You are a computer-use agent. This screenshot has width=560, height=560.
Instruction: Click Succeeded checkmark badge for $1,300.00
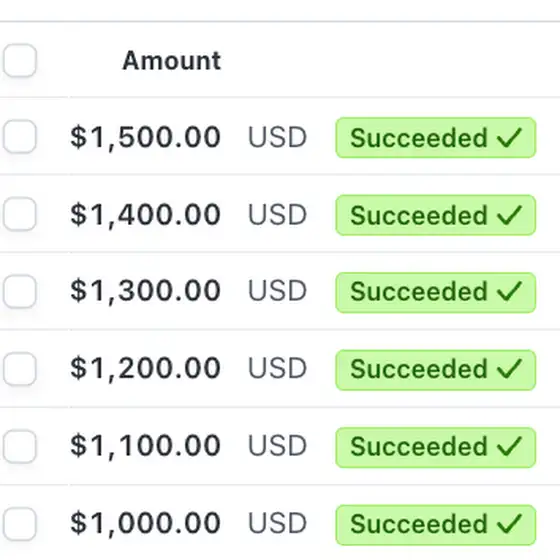click(436, 292)
